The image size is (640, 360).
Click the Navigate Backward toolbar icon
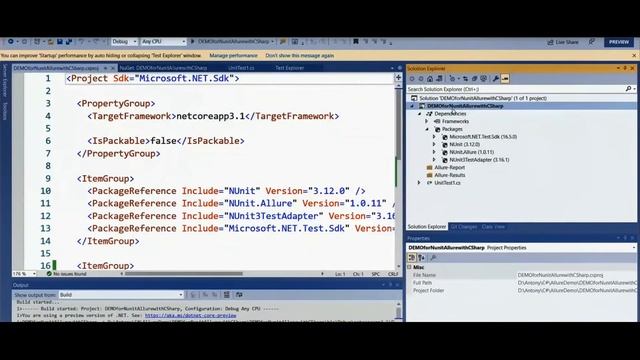pos(11,42)
